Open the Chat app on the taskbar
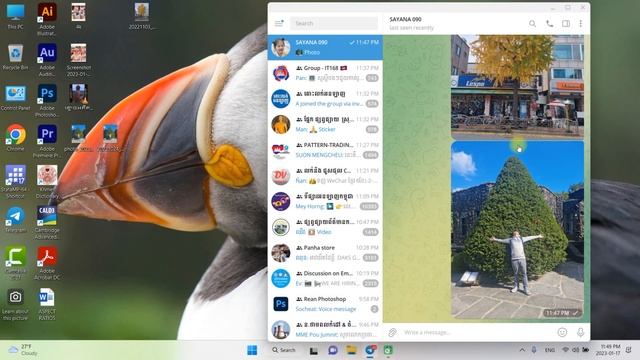 (x=333, y=350)
